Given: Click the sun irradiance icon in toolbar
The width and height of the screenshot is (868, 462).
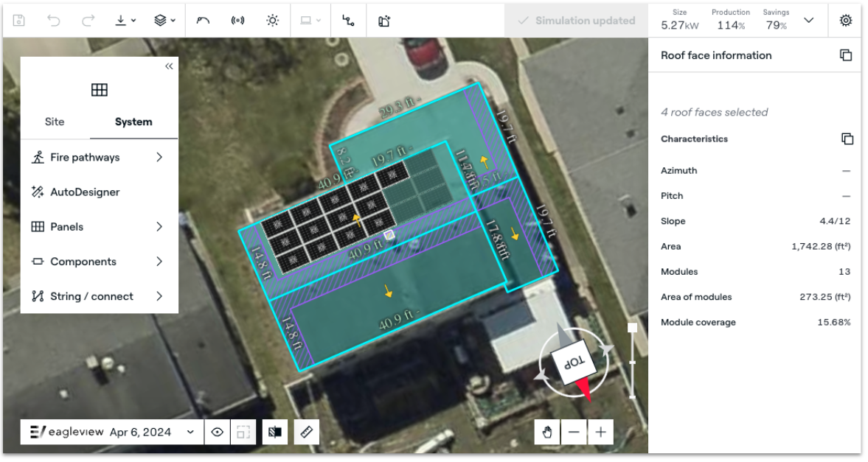Looking at the screenshot, I should coord(273,21).
